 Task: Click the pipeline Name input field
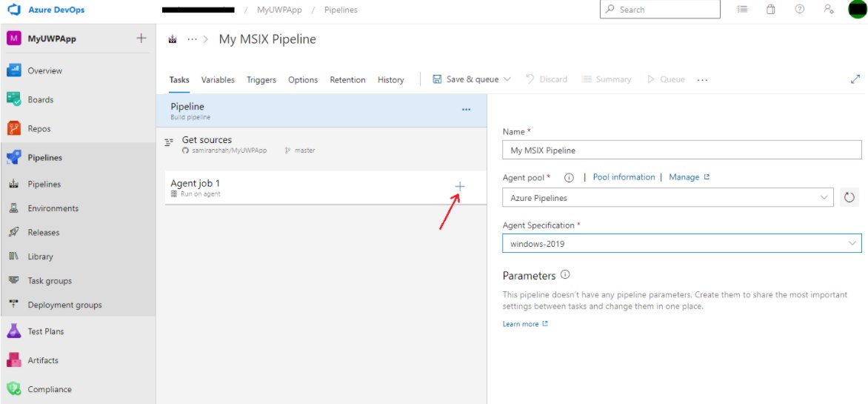682,150
